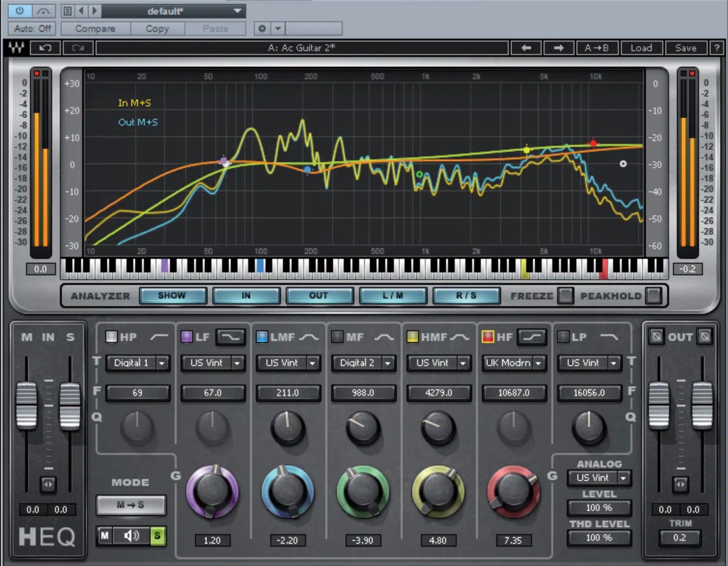Click the Load button
Viewport: 728px width, 566px height.
pyautogui.click(x=641, y=48)
